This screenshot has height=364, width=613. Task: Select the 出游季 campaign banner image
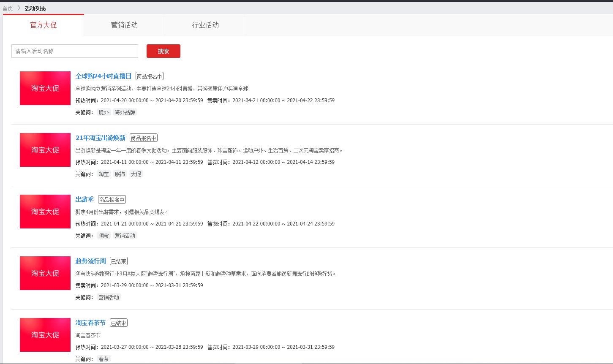coord(45,212)
